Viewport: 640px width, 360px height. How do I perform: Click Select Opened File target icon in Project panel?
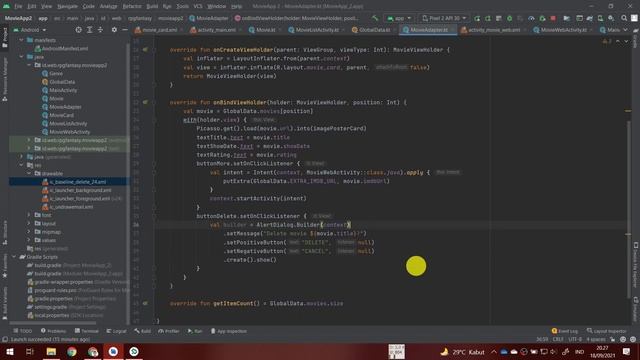(x=78, y=30)
